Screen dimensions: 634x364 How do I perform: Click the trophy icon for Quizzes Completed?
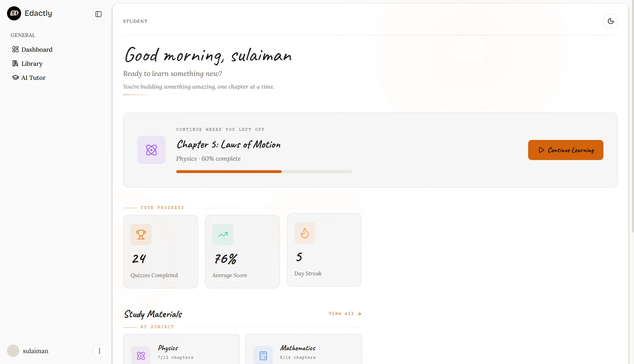click(x=141, y=235)
